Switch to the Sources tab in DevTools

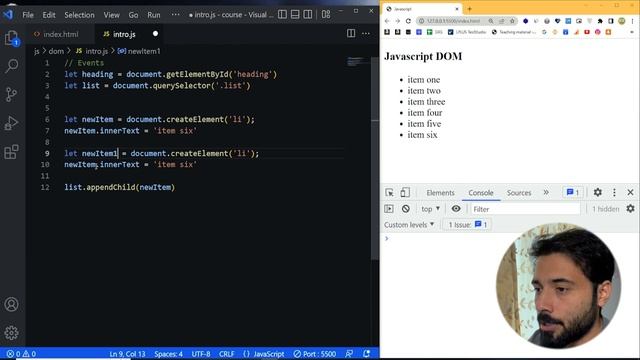click(x=519, y=193)
